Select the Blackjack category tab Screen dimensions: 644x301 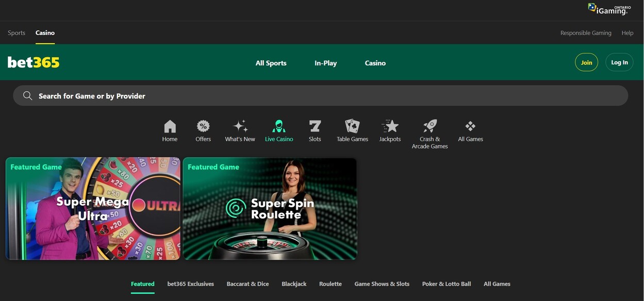(x=294, y=284)
